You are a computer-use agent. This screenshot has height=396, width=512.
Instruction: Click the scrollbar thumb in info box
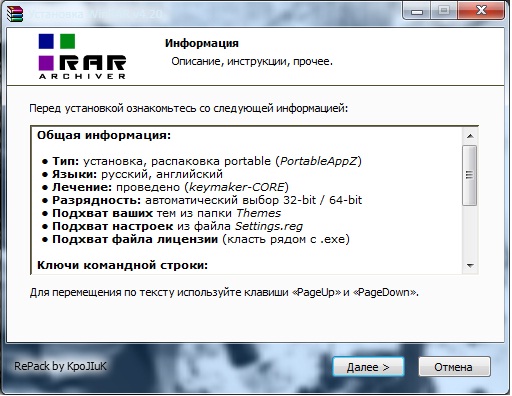[x=470, y=175]
